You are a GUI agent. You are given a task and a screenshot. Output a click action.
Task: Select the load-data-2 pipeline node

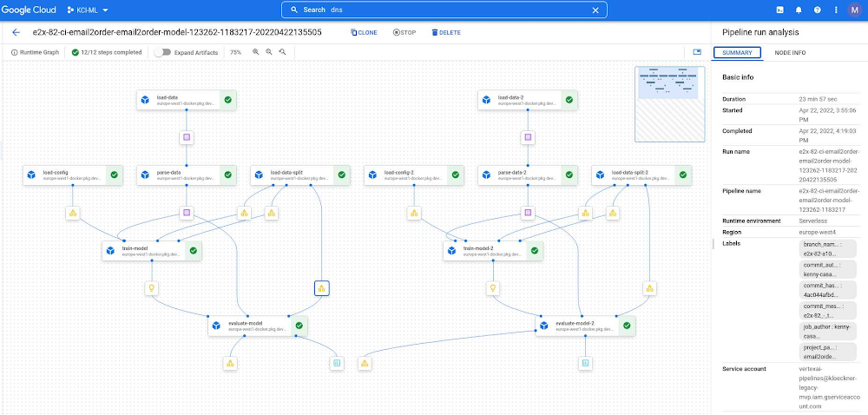click(x=528, y=100)
